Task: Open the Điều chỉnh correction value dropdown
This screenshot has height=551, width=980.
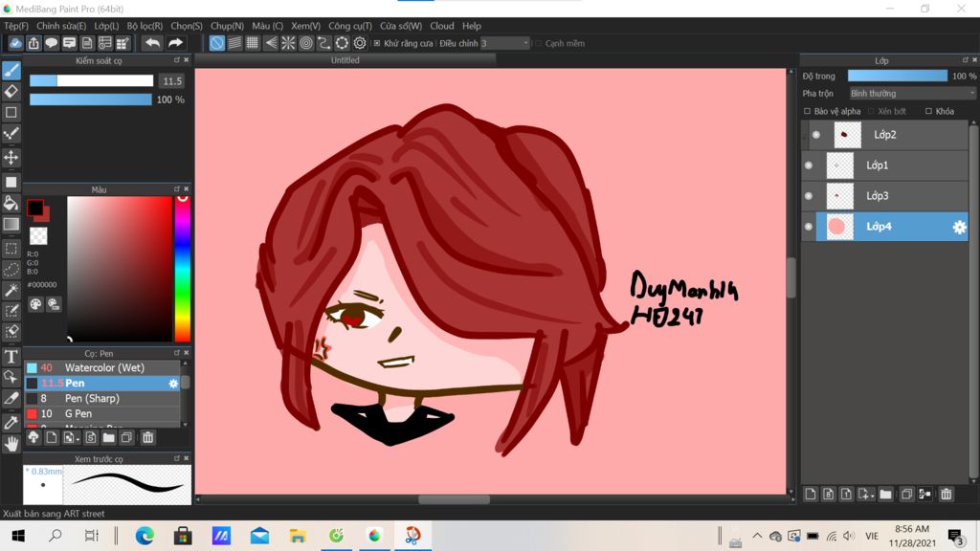Action: coord(505,43)
